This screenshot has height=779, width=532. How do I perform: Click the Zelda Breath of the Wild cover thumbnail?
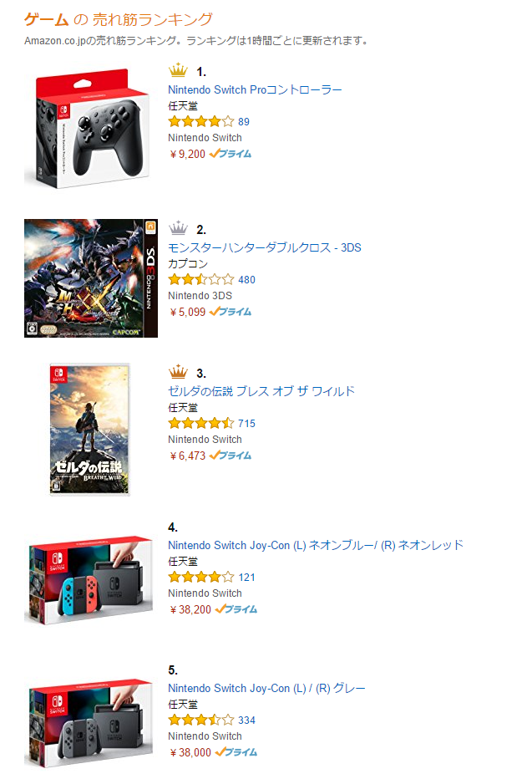90,430
